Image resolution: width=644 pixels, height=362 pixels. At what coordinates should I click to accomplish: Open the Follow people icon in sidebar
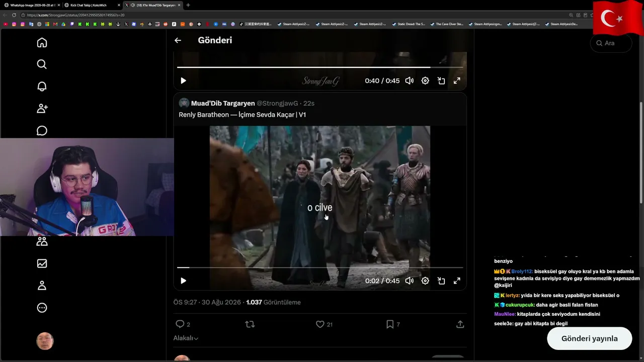tap(42, 108)
